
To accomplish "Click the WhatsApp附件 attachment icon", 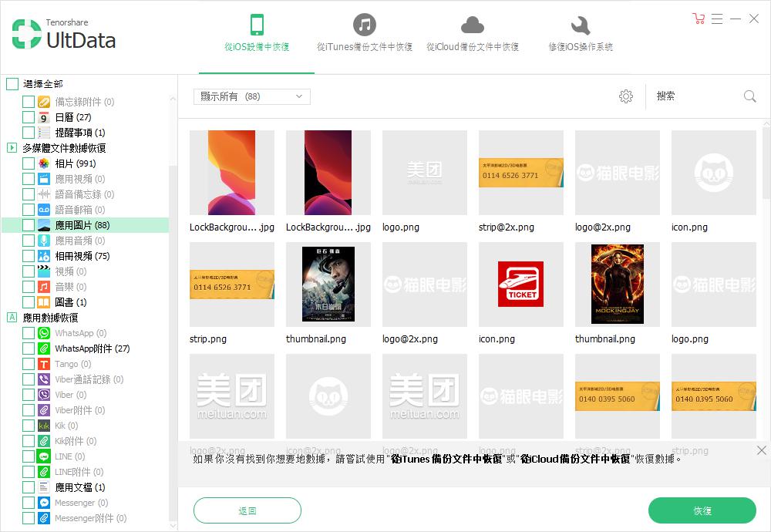I will click(44, 348).
